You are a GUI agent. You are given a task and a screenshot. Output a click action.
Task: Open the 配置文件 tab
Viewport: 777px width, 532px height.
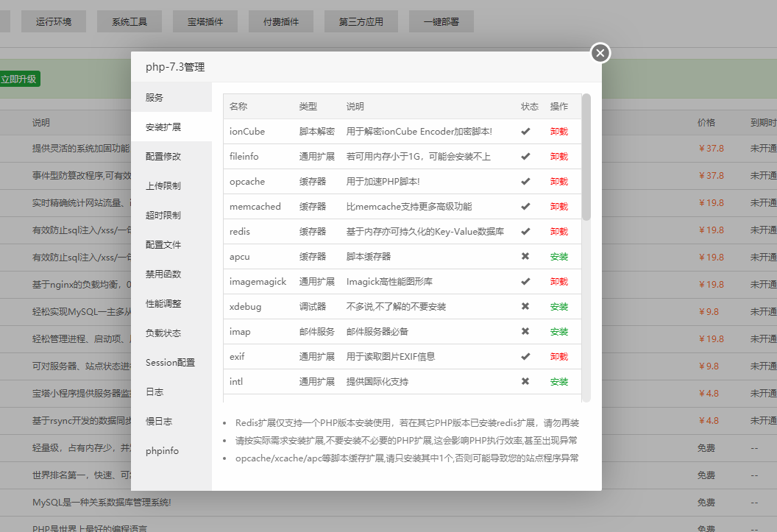[171, 245]
